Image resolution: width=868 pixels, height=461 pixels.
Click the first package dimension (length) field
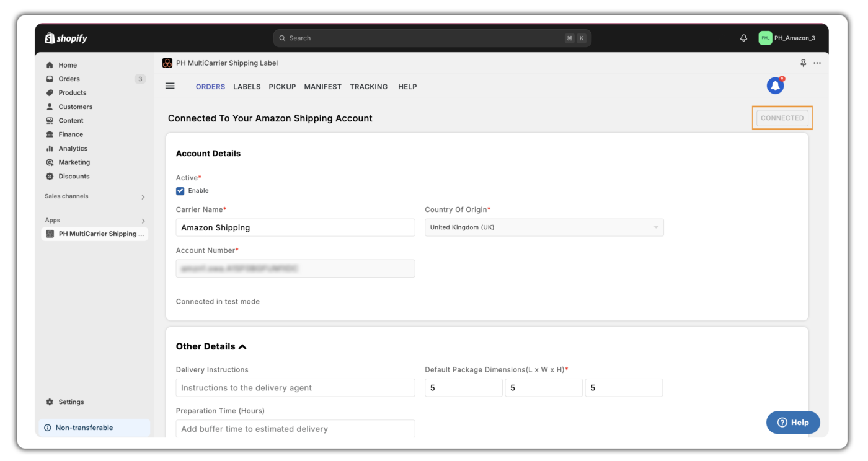click(x=464, y=388)
